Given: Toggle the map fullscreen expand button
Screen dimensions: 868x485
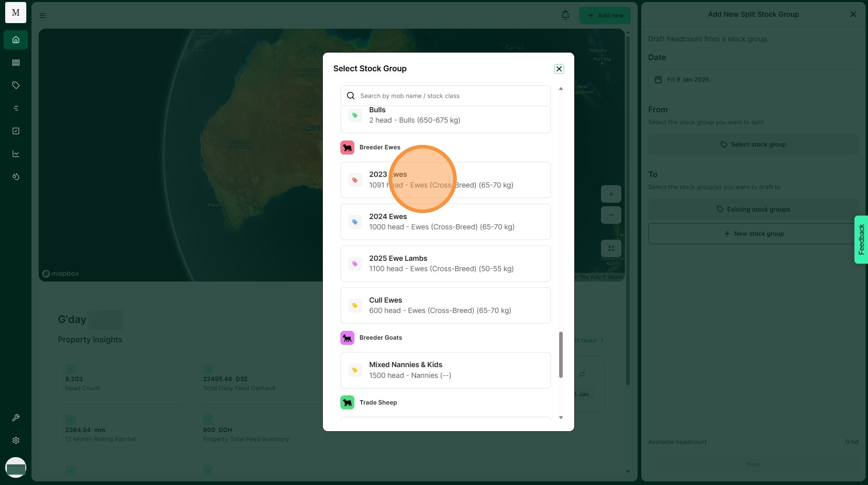Looking at the screenshot, I should pyautogui.click(x=611, y=248).
